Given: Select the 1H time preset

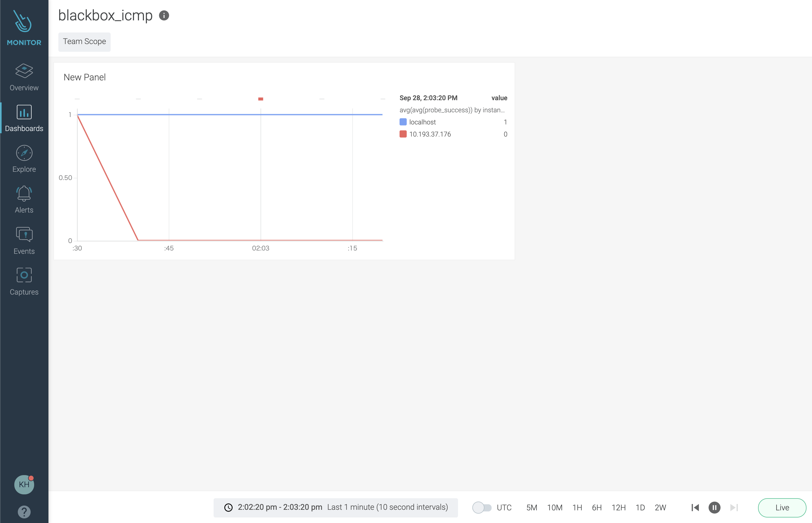Looking at the screenshot, I should click(577, 507).
